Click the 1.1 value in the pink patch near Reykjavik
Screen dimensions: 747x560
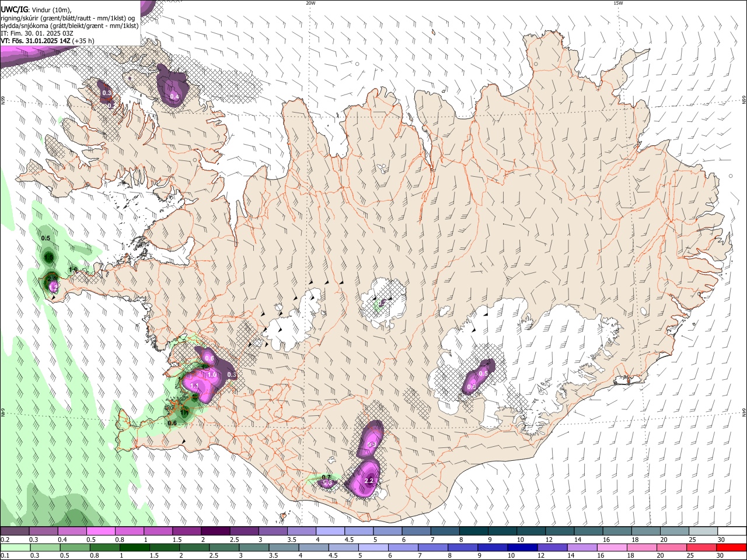(195, 386)
